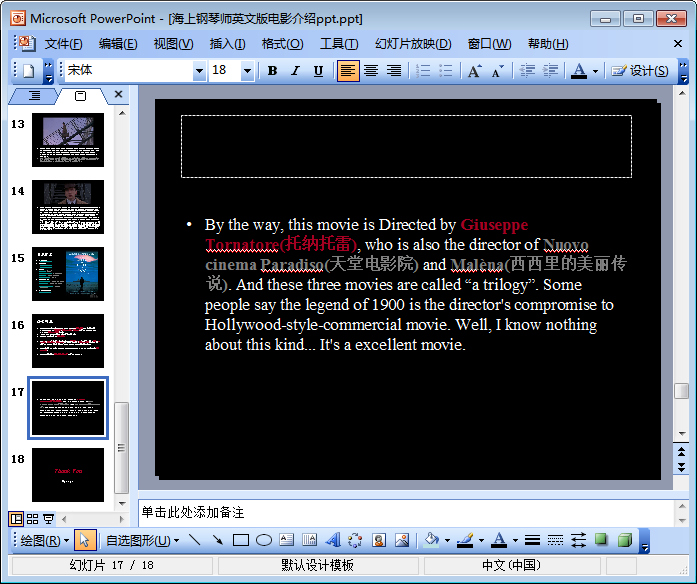
Task: Decrease font size with small A
Action: (x=497, y=71)
